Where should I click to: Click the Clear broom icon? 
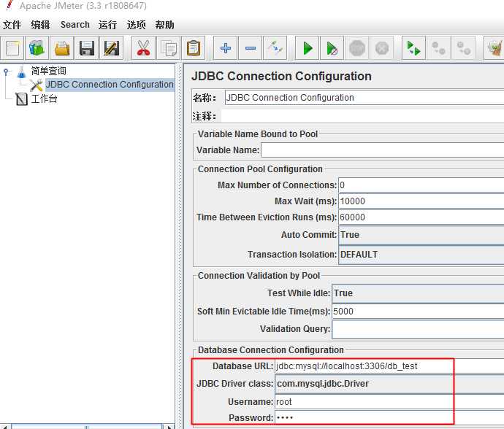pos(495,48)
